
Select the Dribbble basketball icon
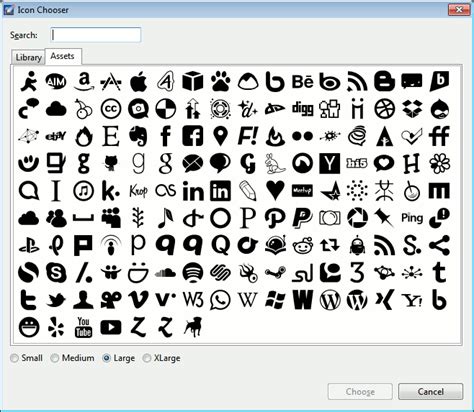[384, 109]
